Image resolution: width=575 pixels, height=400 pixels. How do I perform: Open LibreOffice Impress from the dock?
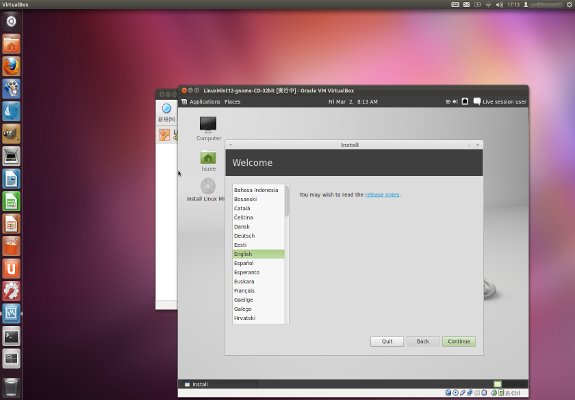tap(11, 223)
